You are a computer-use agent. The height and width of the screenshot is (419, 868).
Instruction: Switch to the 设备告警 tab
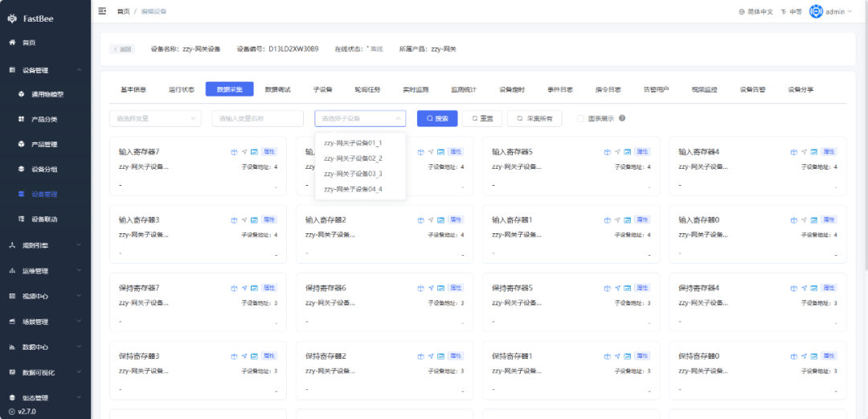753,89
